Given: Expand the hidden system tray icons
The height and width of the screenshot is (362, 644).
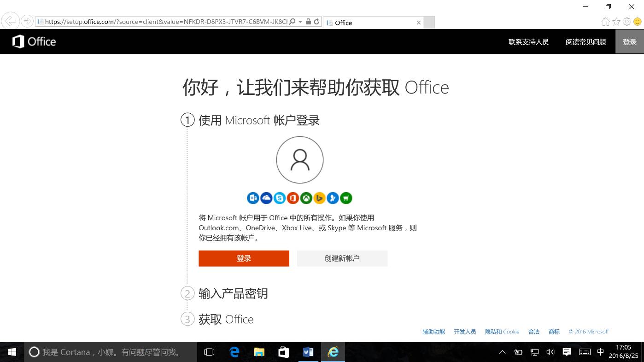Looking at the screenshot, I should pos(502,351).
